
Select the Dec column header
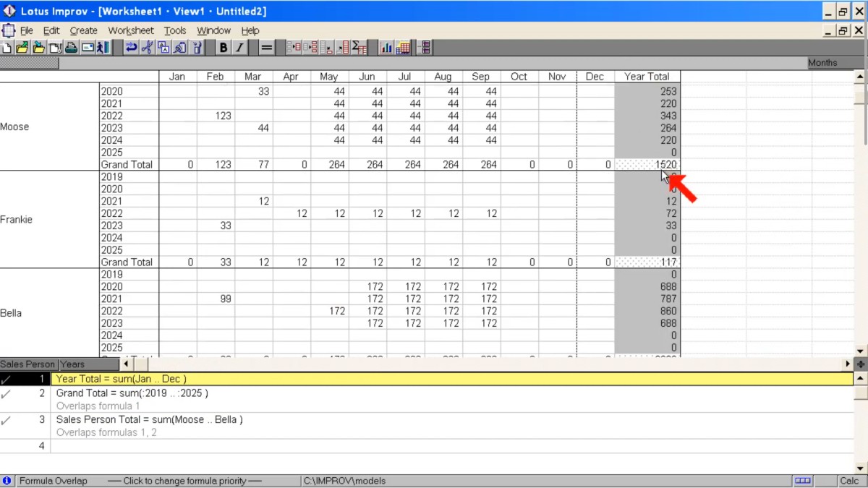point(595,77)
